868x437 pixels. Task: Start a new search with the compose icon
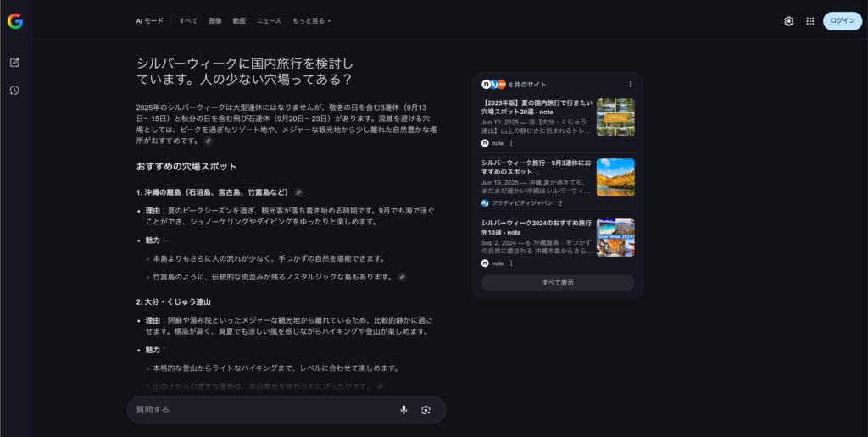15,62
